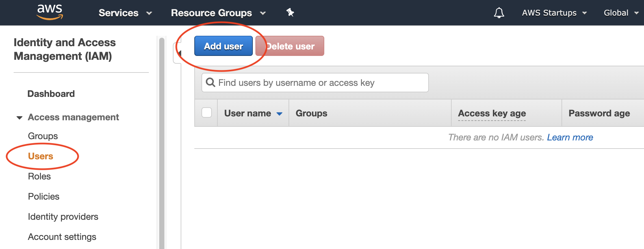Open the notifications bell

(x=499, y=13)
